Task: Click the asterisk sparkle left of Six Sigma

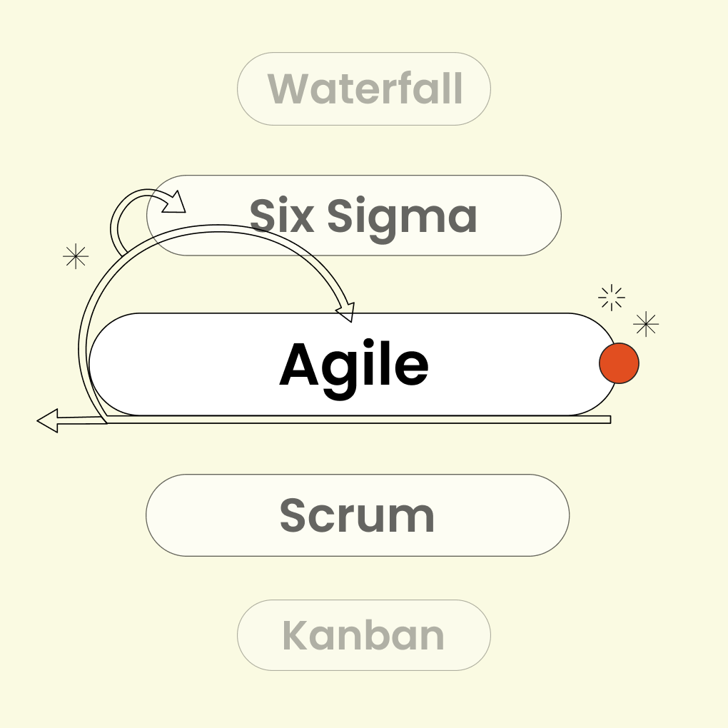Action: pos(76,256)
